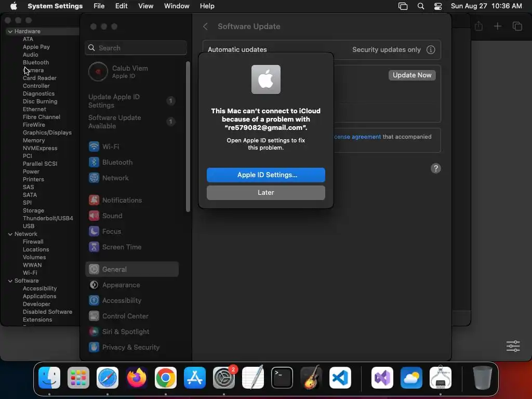
Task: Select Disabled Software in tree
Action: 47,312
